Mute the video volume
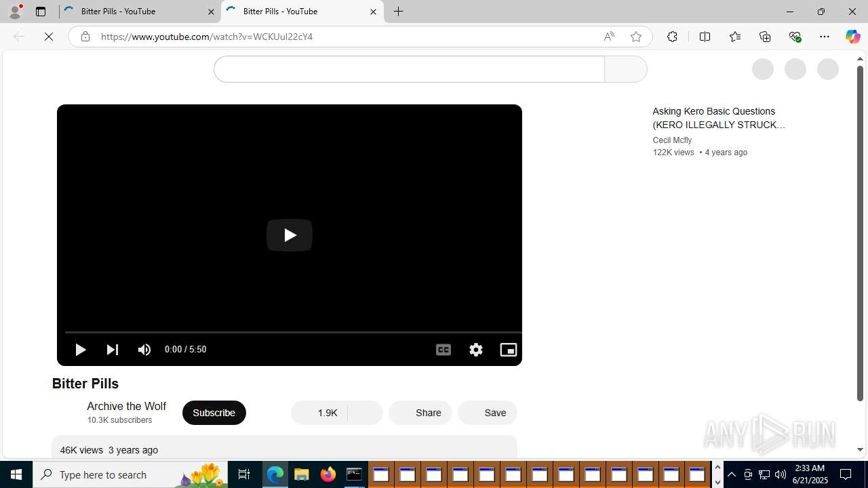This screenshot has width=868, height=488. tap(144, 350)
